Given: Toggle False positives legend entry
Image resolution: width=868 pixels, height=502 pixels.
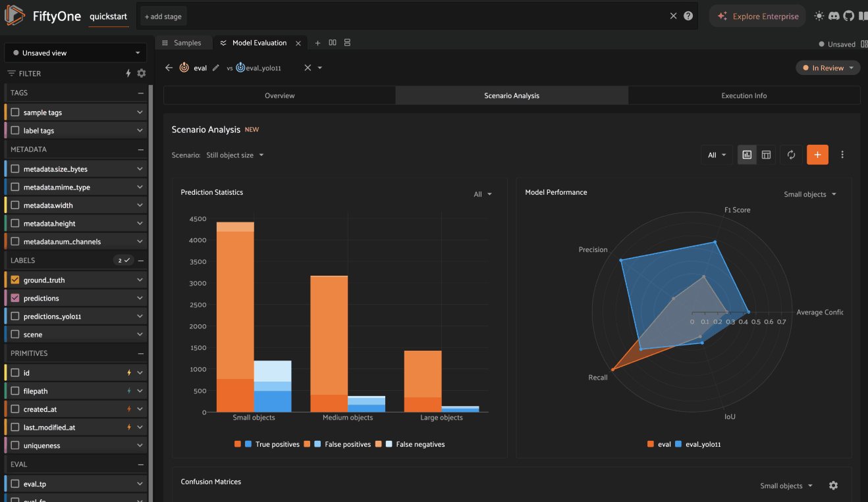Looking at the screenshot, I should point(337,444).
